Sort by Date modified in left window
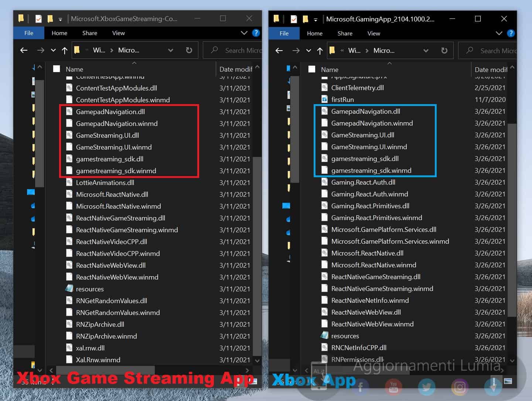Screen dimensions: 532x401 coord(235,69)
